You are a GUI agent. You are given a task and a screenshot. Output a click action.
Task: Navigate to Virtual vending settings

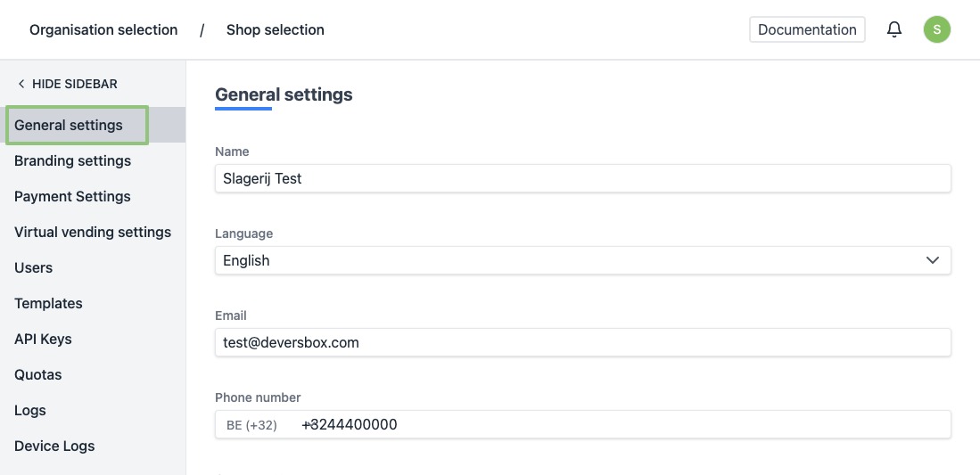coord(93,232)
